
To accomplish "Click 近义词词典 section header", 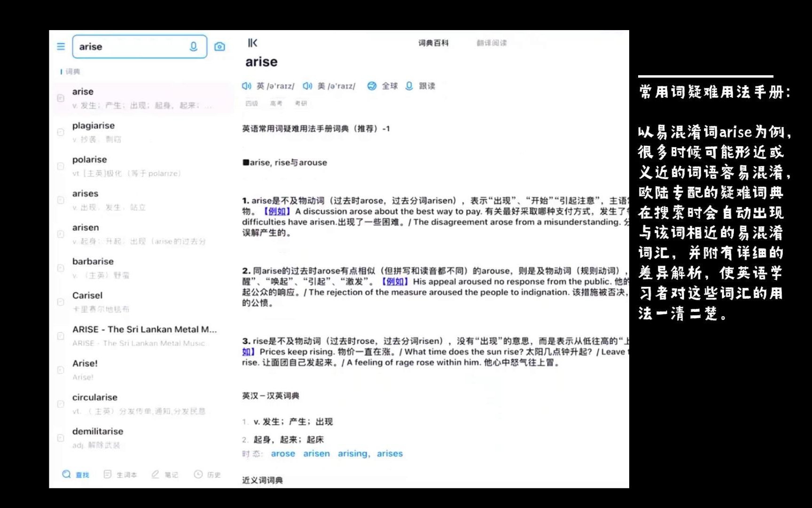I will (263, 480).
